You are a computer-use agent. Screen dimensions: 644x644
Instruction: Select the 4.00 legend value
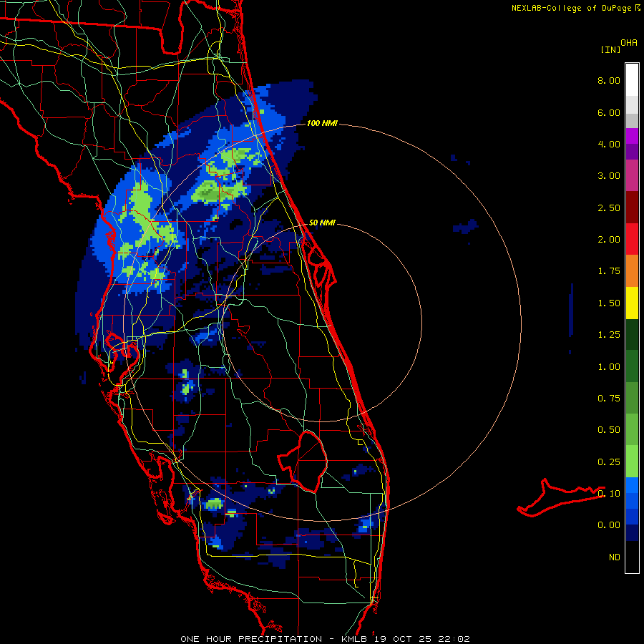tap(609, 144)
